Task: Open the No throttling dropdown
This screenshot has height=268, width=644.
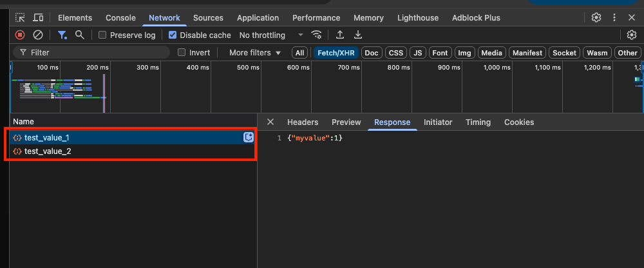Action: (270, 35)
